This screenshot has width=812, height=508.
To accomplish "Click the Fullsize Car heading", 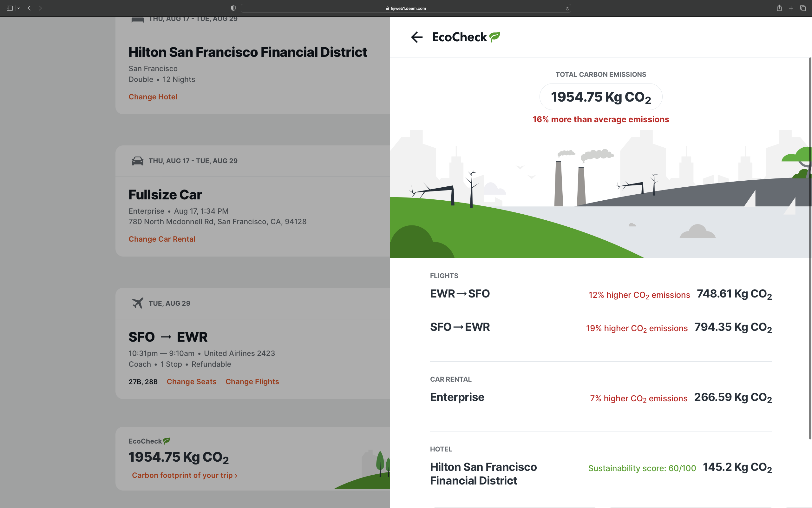I will [165, 195].
